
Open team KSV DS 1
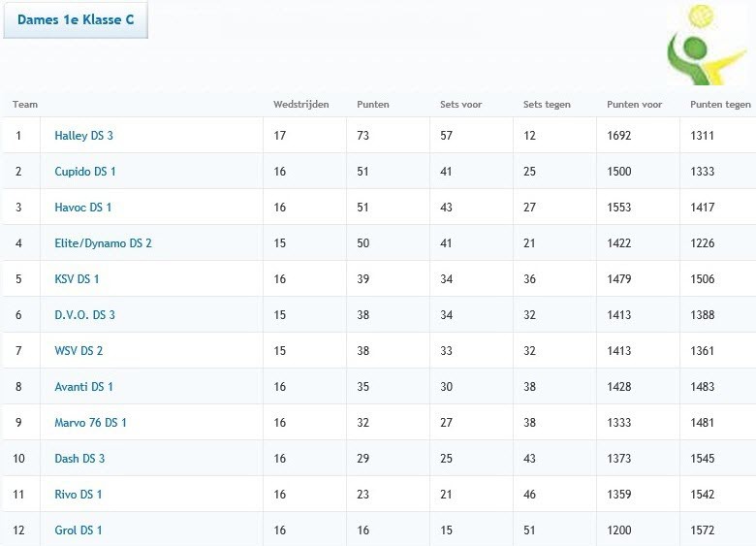pyautogui.click(x=77, y=278)
